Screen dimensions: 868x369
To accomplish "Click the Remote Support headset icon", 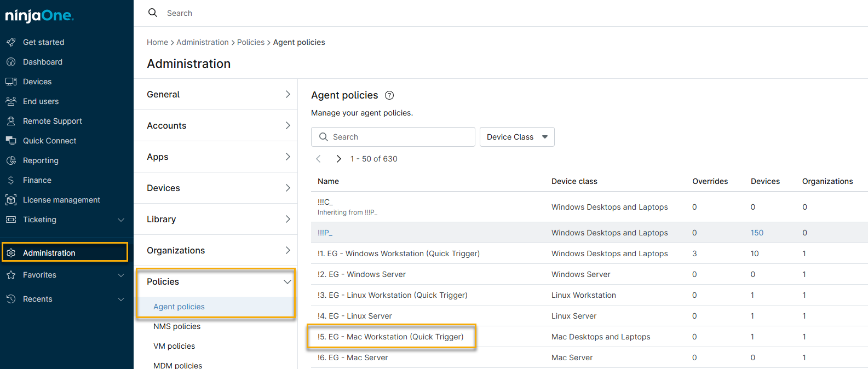I will pos(11,121).
